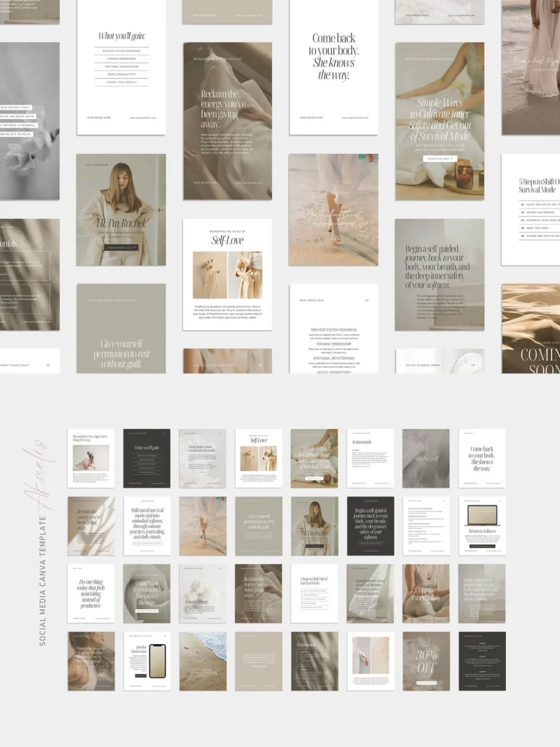560x747 pixels.
Task: Click the 'She knows the way.' italic text on large white card
Action: coord(334,69)
